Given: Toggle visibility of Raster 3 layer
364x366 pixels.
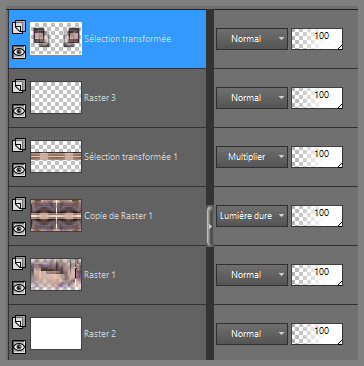Looking at the screenshot, I should [x=19, y=111].
